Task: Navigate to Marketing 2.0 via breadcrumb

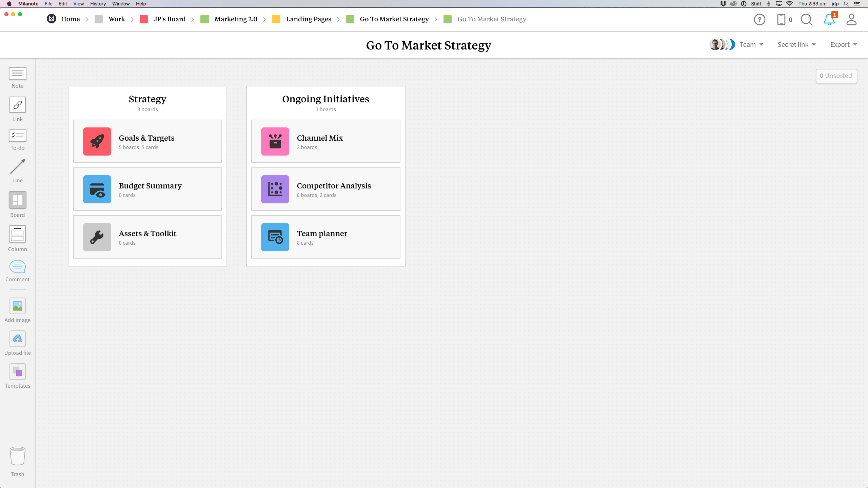Action: [236, 19]
